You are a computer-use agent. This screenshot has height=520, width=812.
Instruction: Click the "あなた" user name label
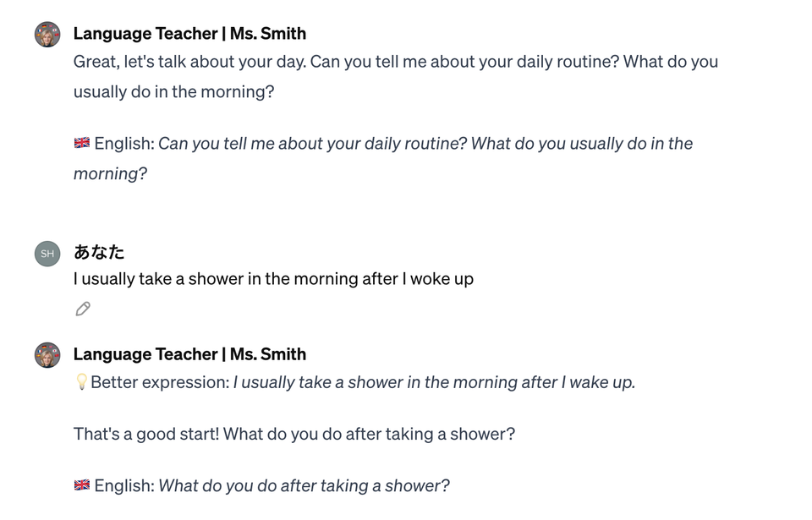click(99, 252)
